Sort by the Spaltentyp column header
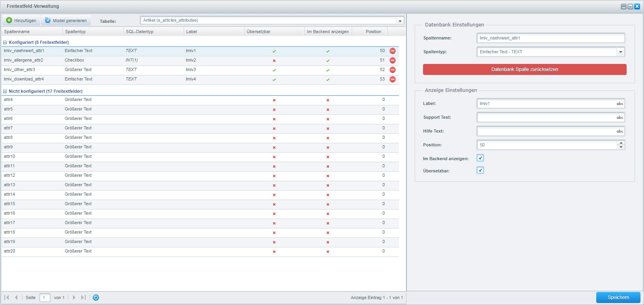The image size is (644, 305). [x=93, y=32]
